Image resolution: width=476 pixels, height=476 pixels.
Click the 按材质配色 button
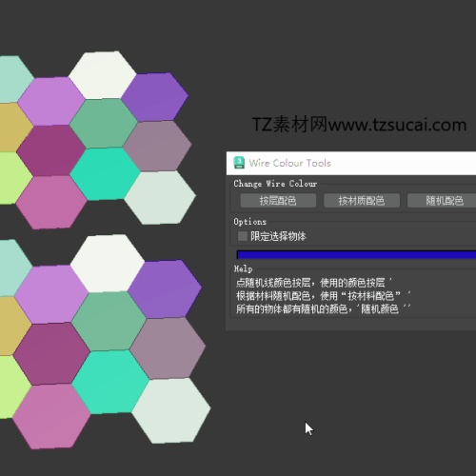362,201
